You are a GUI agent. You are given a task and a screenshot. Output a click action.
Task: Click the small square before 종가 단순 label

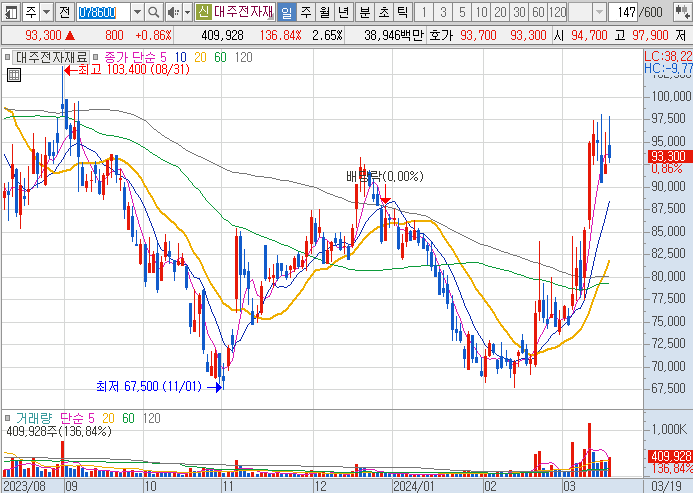(95, 57)
